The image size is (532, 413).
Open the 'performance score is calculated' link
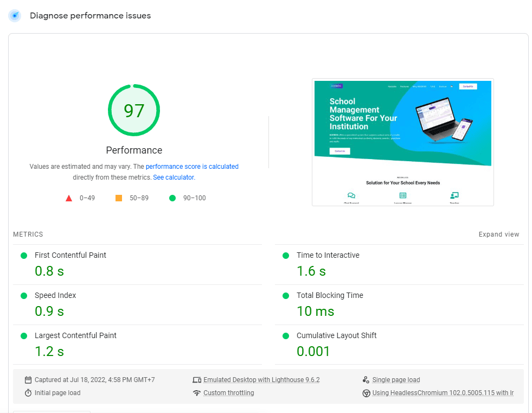point(192,167)
